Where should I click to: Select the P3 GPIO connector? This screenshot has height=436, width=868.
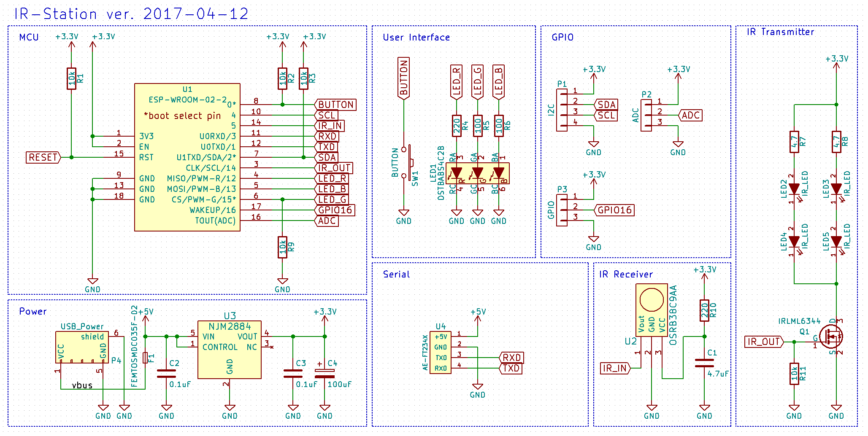(562, 210)
